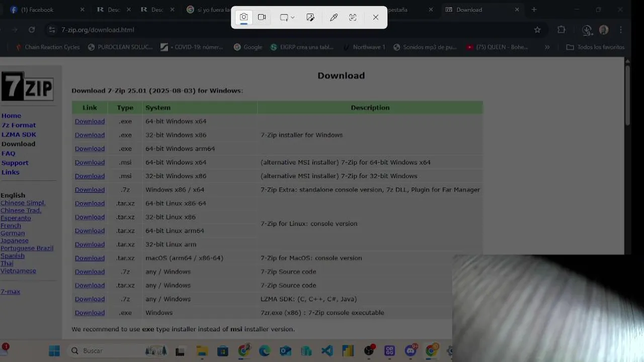Viewport: 644px width, 362px height.
Task: Open the 7-max link
Action: point(10,292)
